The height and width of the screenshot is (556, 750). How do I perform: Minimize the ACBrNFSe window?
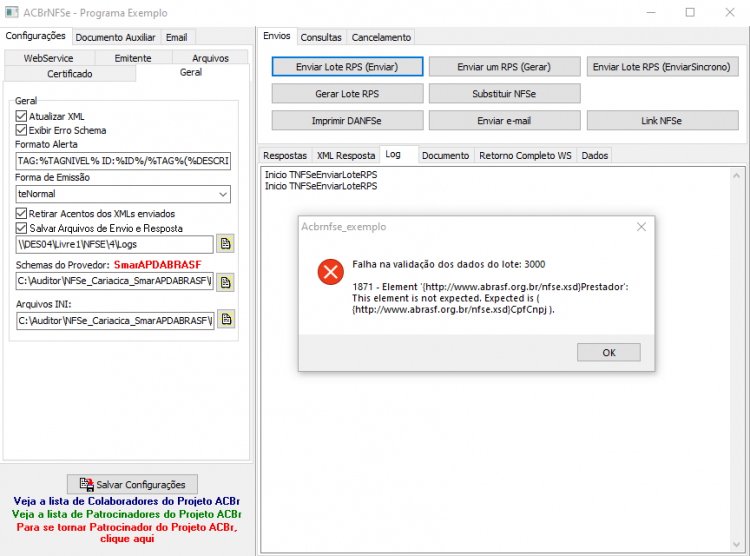tap(651, 12)
